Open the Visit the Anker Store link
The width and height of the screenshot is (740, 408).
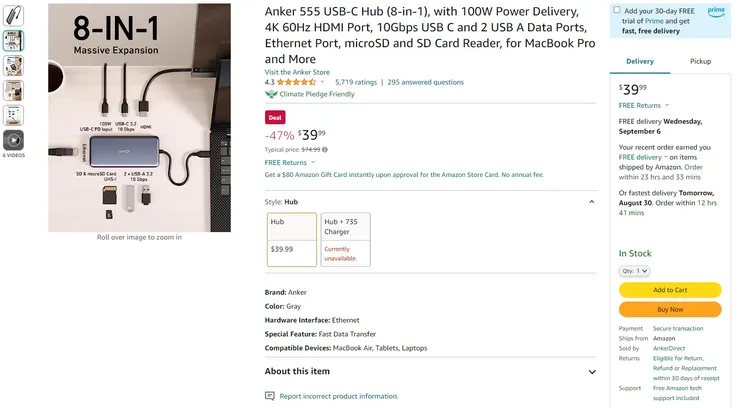(x=297, y=72)
